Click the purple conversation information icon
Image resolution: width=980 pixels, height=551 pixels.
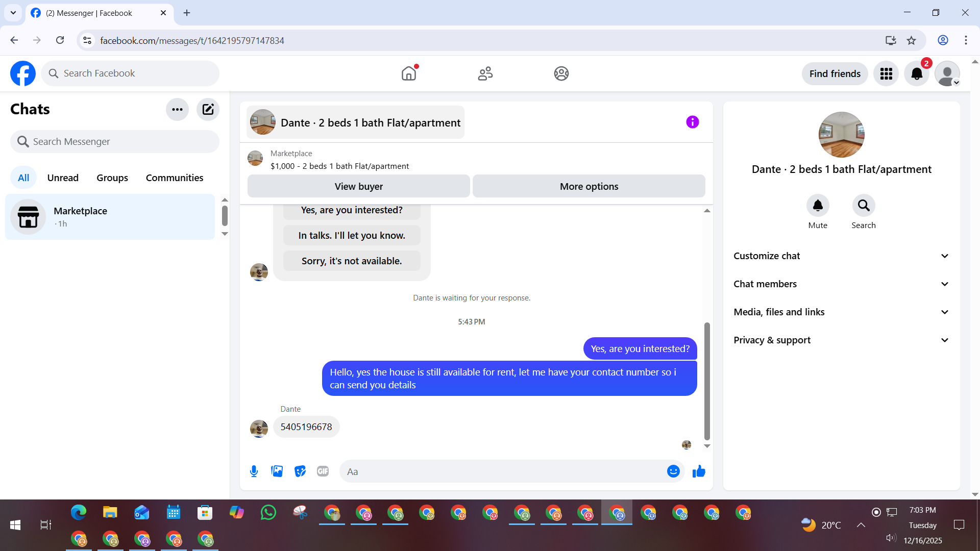tap(692, 122)
